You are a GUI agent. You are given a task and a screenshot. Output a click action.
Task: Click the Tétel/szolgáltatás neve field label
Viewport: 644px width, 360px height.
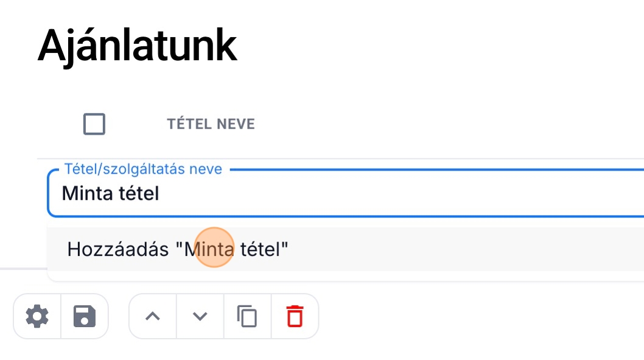click(x=144, y=169)
